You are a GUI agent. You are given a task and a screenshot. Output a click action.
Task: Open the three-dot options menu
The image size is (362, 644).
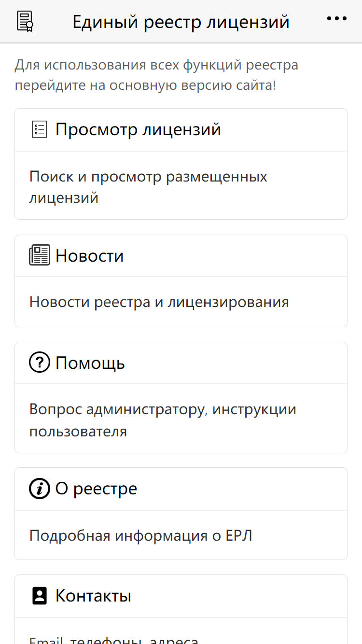(x=337, y=18)
